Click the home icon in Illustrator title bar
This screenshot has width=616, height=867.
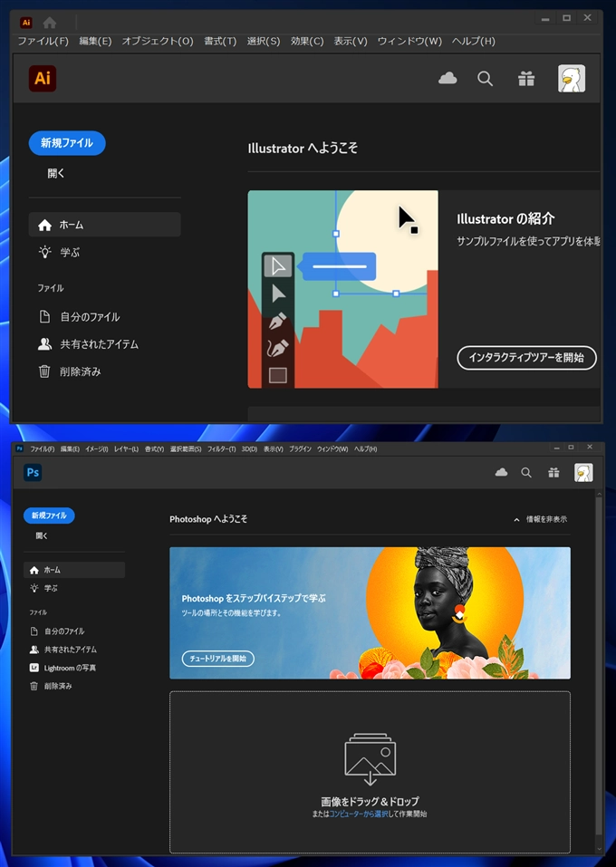pos(50,23)
